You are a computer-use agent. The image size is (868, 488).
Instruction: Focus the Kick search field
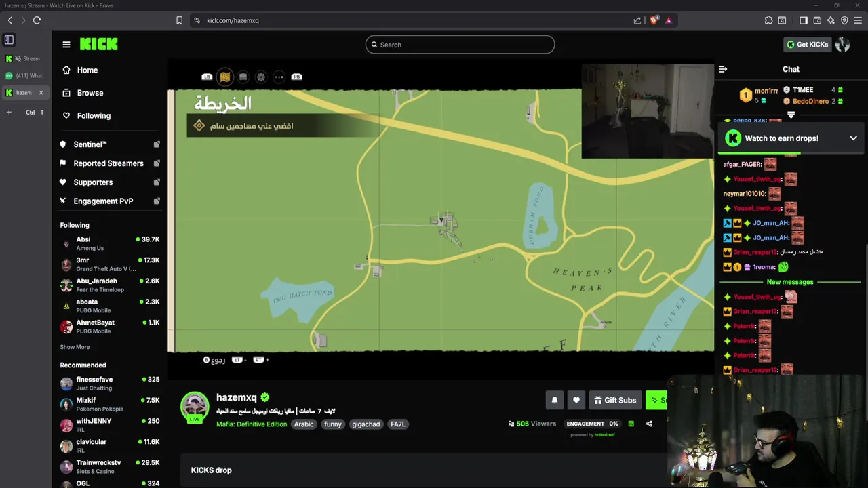tap(460, 45)
